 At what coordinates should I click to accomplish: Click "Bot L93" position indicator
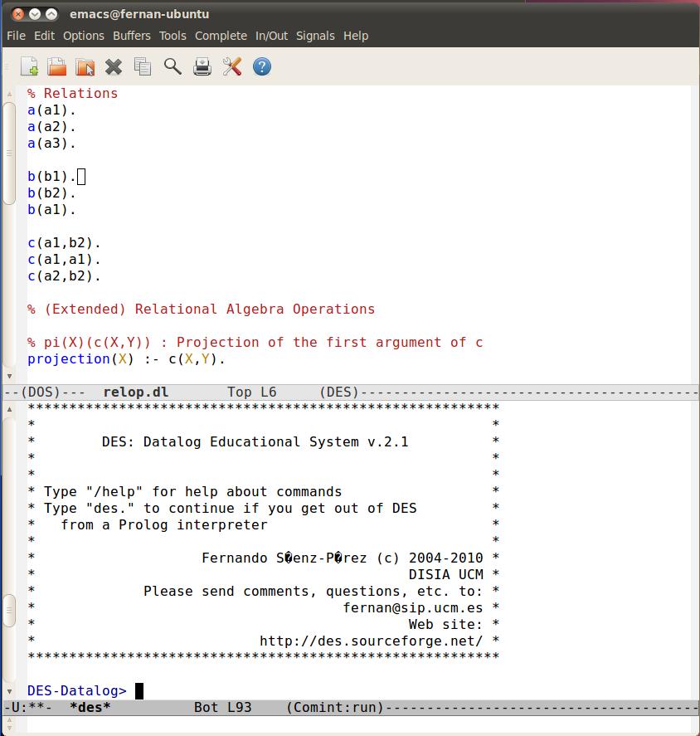223,707
